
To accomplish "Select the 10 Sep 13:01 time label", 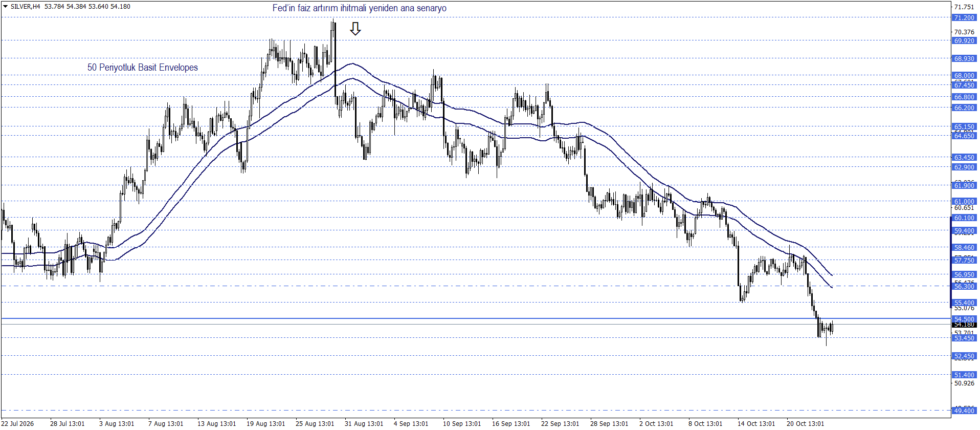I will [x=462, y=423].
